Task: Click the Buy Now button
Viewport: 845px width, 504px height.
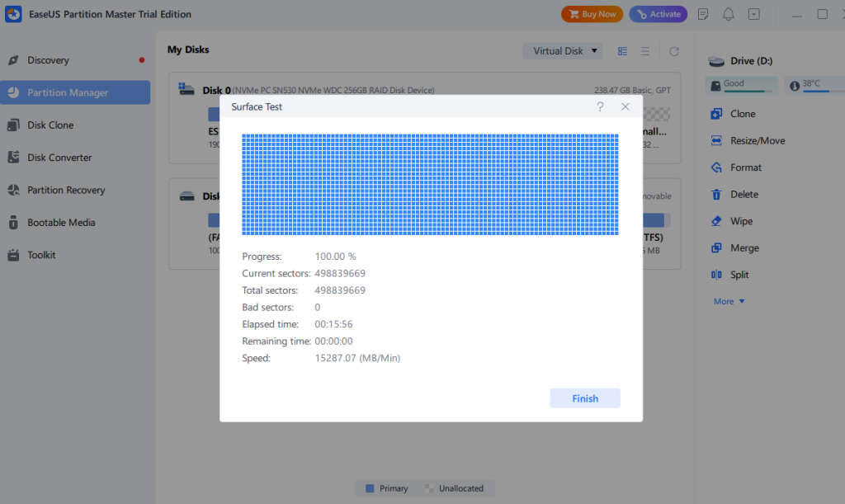Action: click(x=592, y=14)
